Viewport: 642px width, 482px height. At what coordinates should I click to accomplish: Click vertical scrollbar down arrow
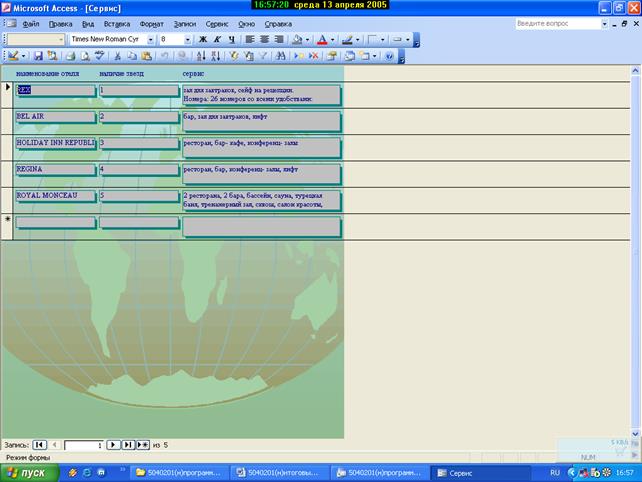click(635, 434)
